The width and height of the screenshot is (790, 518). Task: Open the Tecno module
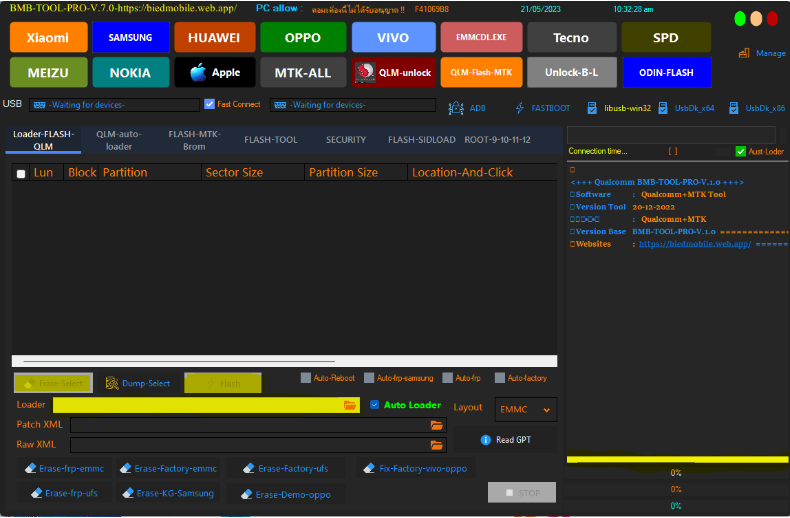click(571, 37)
